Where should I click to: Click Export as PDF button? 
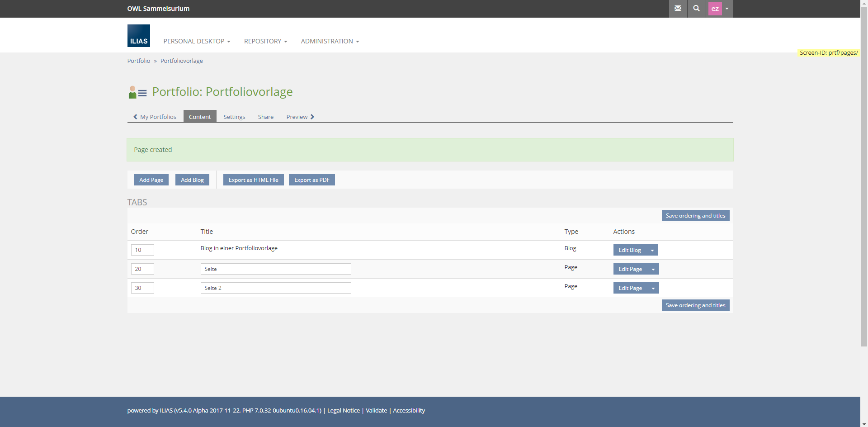coord(311,180)
